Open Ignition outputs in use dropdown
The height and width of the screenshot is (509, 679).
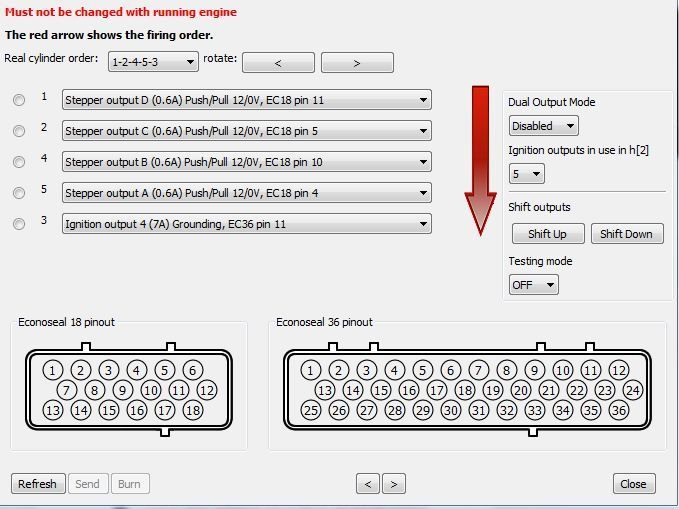click(x=527, y=174)
